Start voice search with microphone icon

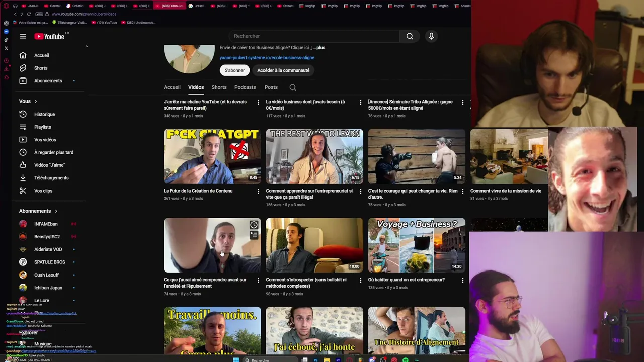point(431,36)
